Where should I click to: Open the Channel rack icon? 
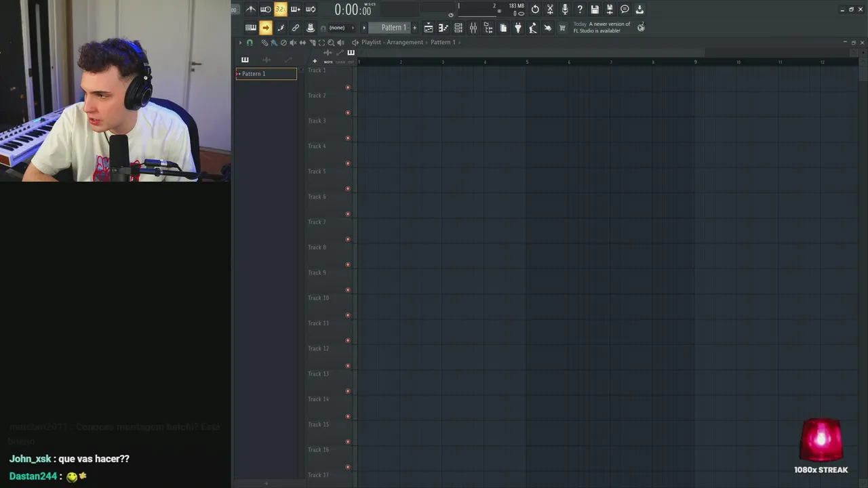(458, 28)
